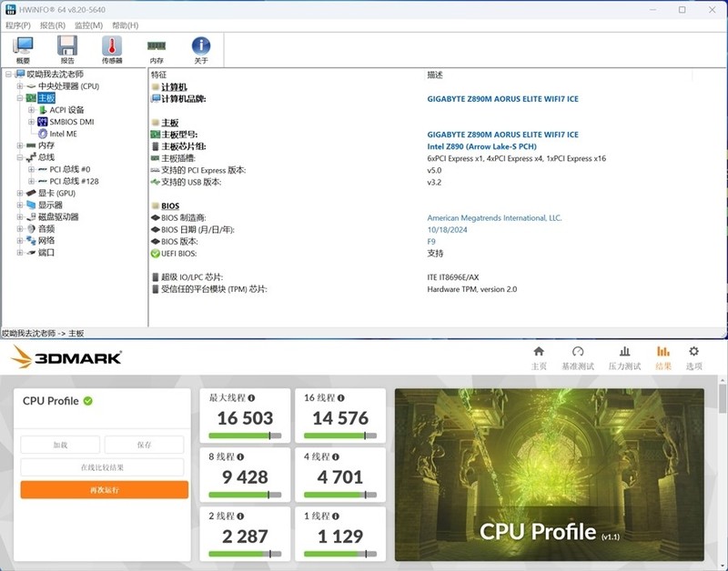Expand the 中央处理器 (CPU) tree node
The height and width of the screenshot is (571, 728).
[20, 86]
